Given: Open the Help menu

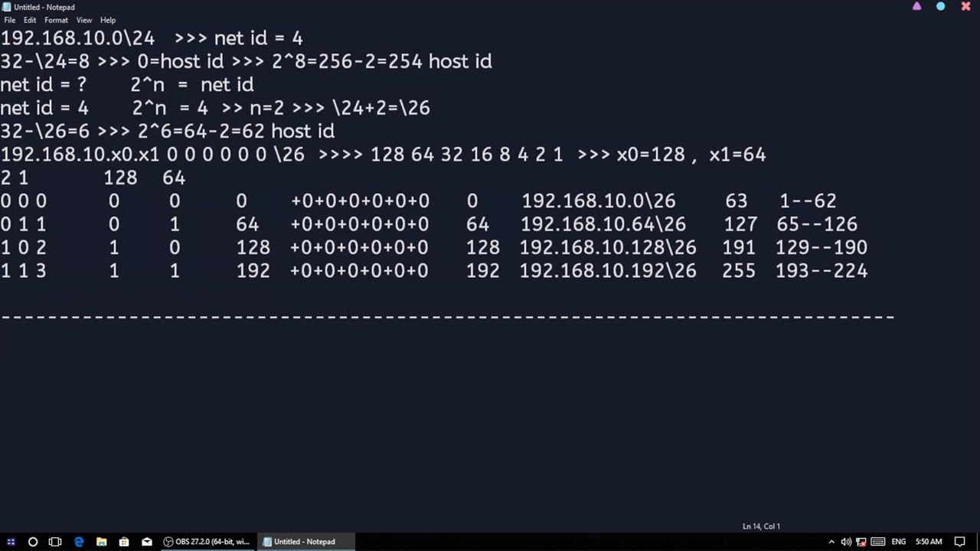Looking at the screenshot, I should [108, 20].
